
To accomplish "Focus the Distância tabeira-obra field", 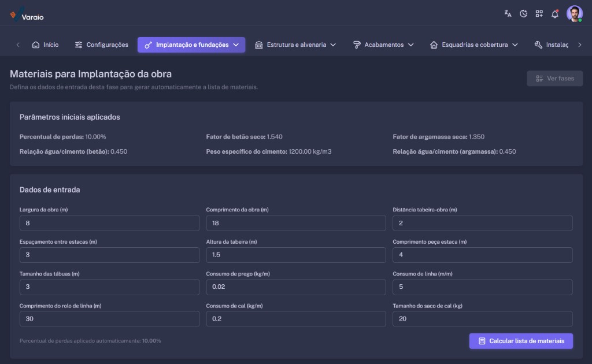I will [483, 223].
